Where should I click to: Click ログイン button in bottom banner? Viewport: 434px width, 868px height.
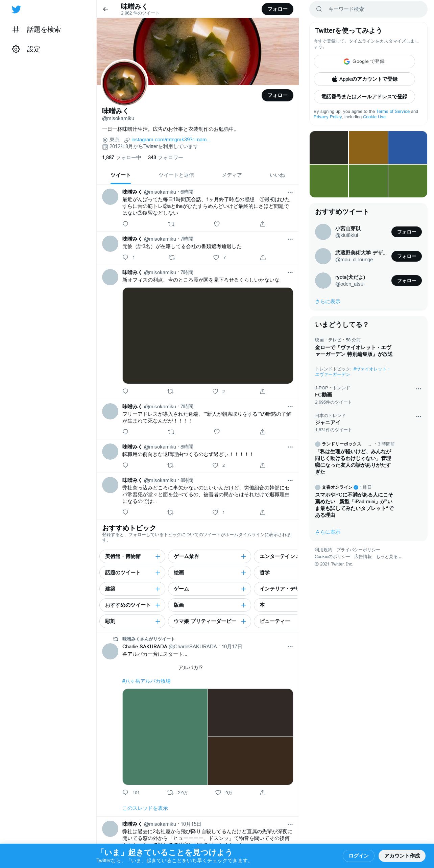358,856
